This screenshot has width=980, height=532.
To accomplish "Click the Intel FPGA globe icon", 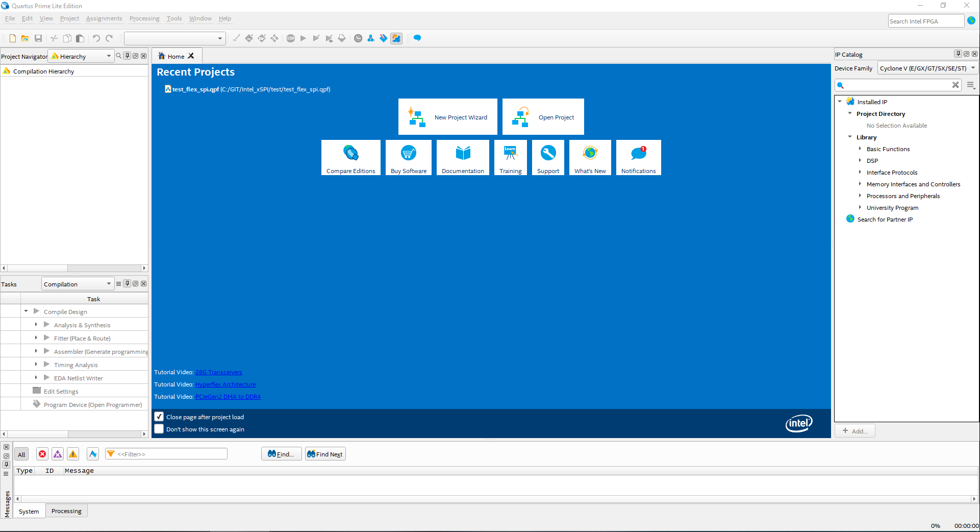I will pyautogui.click(x=971, y=21).
